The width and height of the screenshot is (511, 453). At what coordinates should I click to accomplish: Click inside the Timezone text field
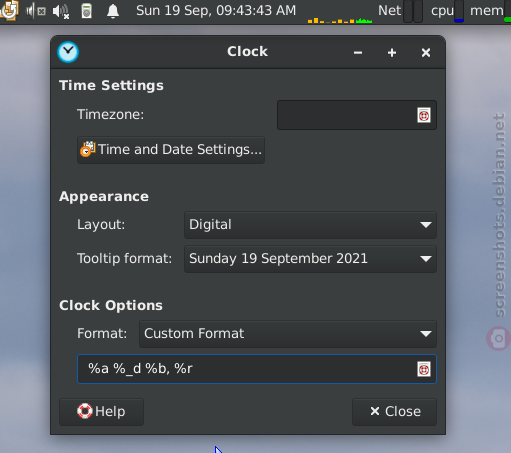pyautogui.click(x=347, y=115)
